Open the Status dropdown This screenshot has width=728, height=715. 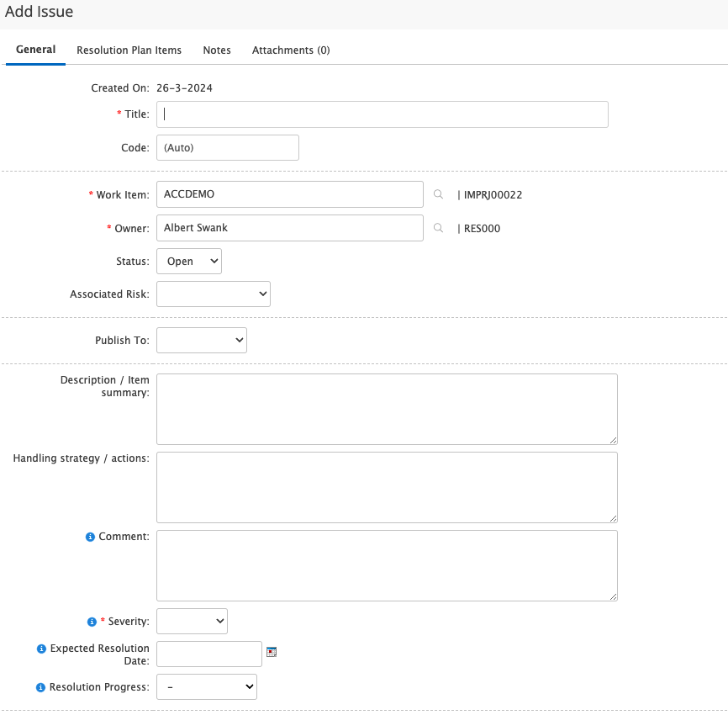pos(189,262)
